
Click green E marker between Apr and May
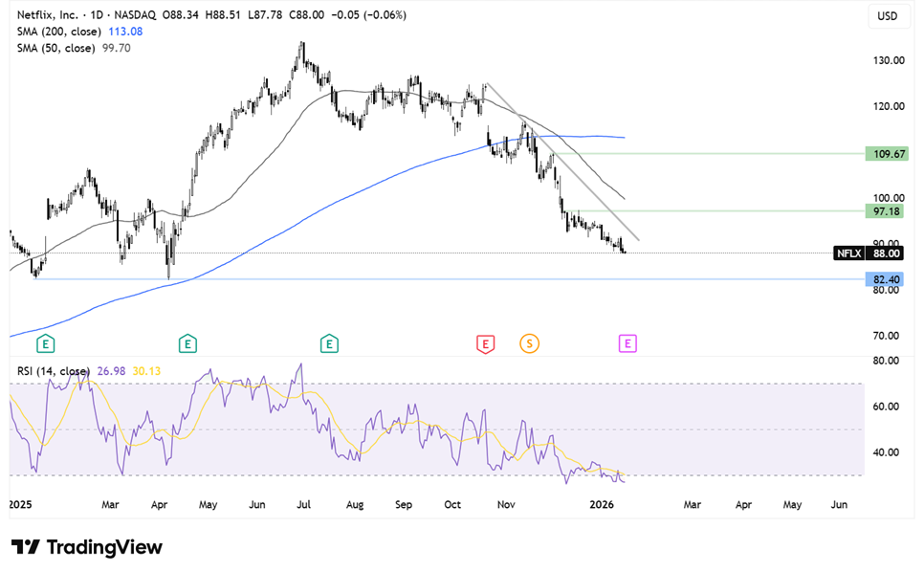187,343
